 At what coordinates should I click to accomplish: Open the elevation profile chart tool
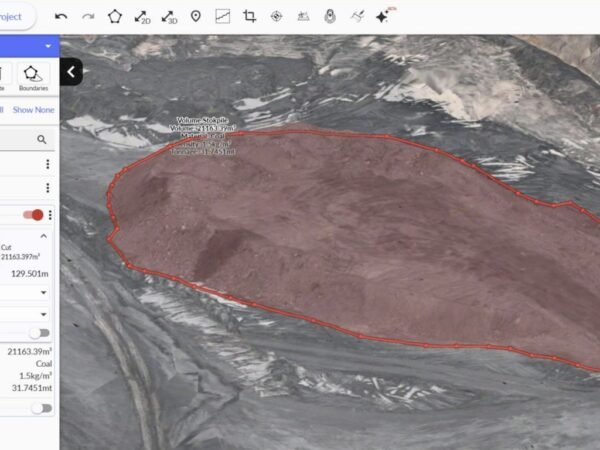(x=222, y=16)
